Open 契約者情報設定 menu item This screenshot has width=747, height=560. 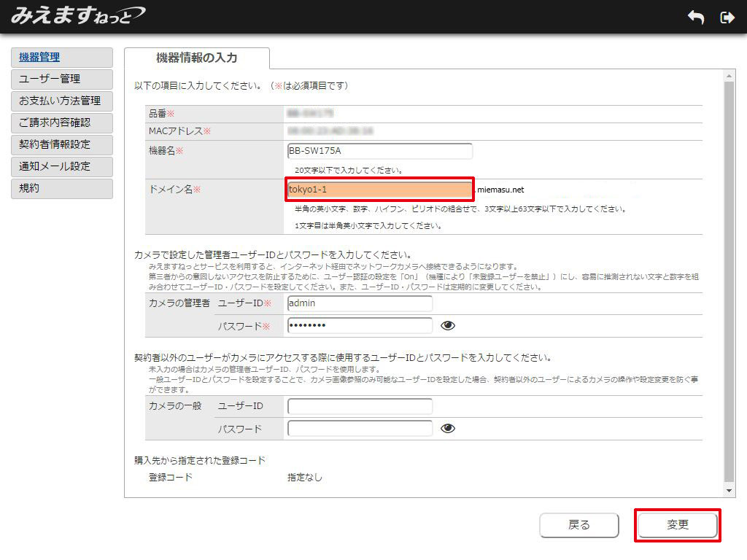click(x=62, y=144)
